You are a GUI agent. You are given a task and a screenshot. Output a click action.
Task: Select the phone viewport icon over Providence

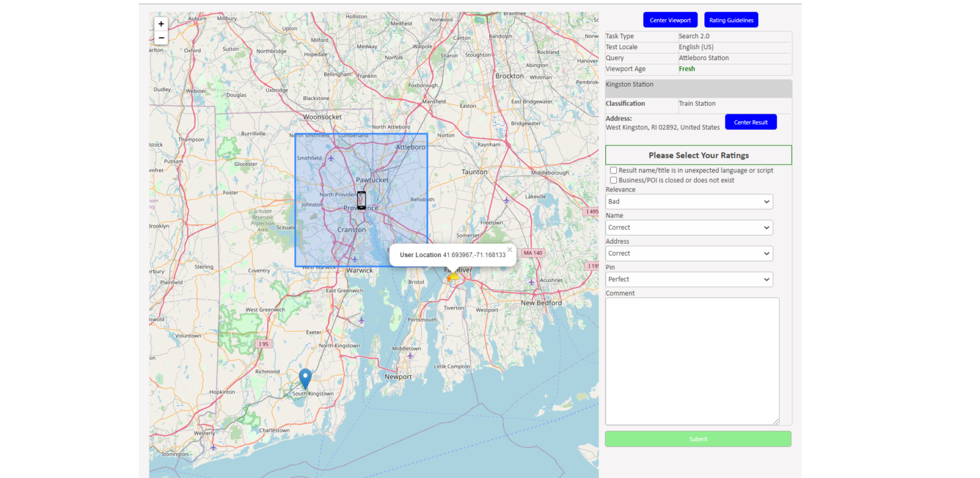[361, 198]
